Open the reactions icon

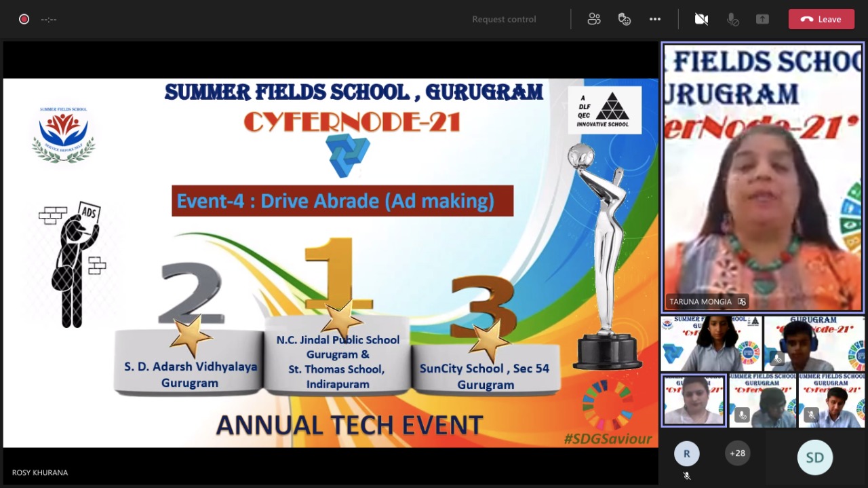(625, 19)
